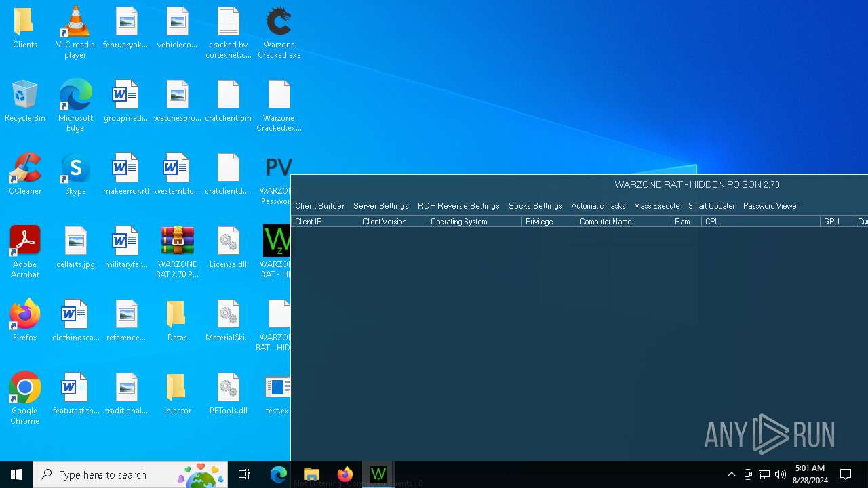This screenshot has height=488, width=868.
Task: Open Firefox from the taskbar
Action: [x=344, y=474]
